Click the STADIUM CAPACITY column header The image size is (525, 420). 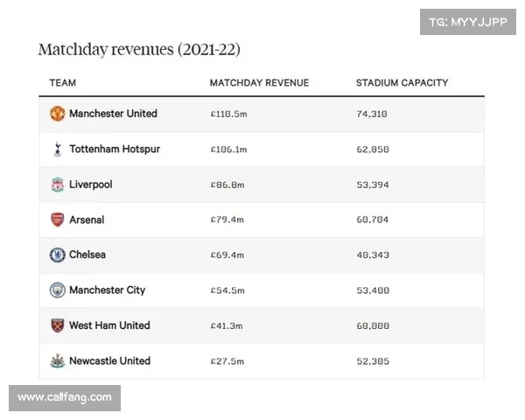pyautogui.click(x=402, y=83)
